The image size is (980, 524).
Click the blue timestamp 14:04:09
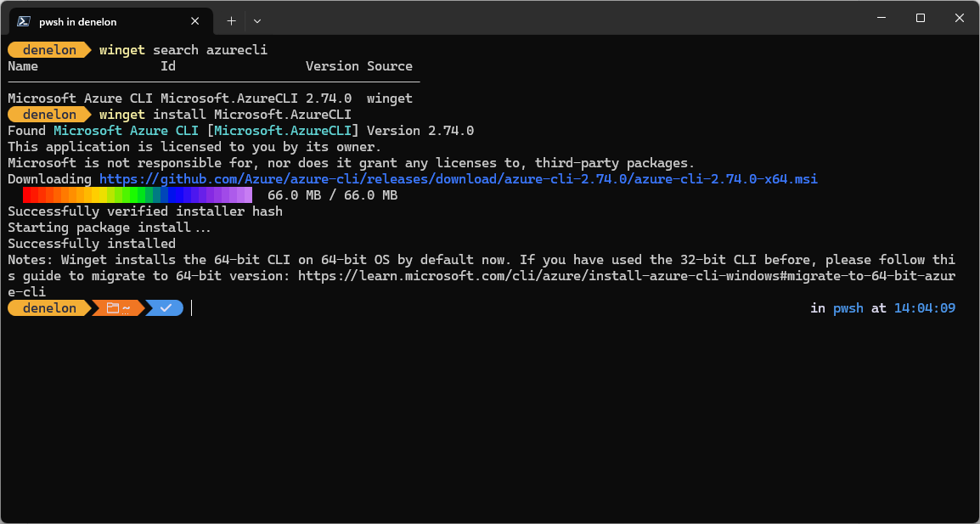point(924,307)
